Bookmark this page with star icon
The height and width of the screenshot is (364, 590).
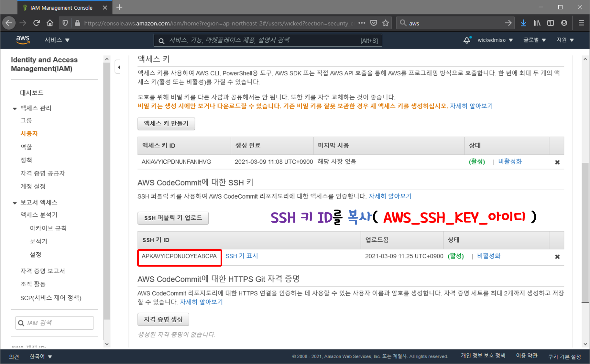click(x=385, y=23)
